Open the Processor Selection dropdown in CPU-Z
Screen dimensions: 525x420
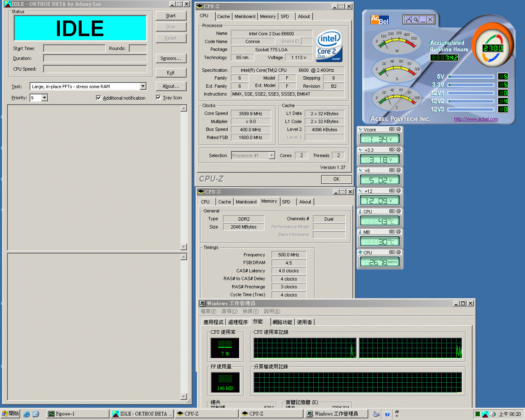click(272, 155)
